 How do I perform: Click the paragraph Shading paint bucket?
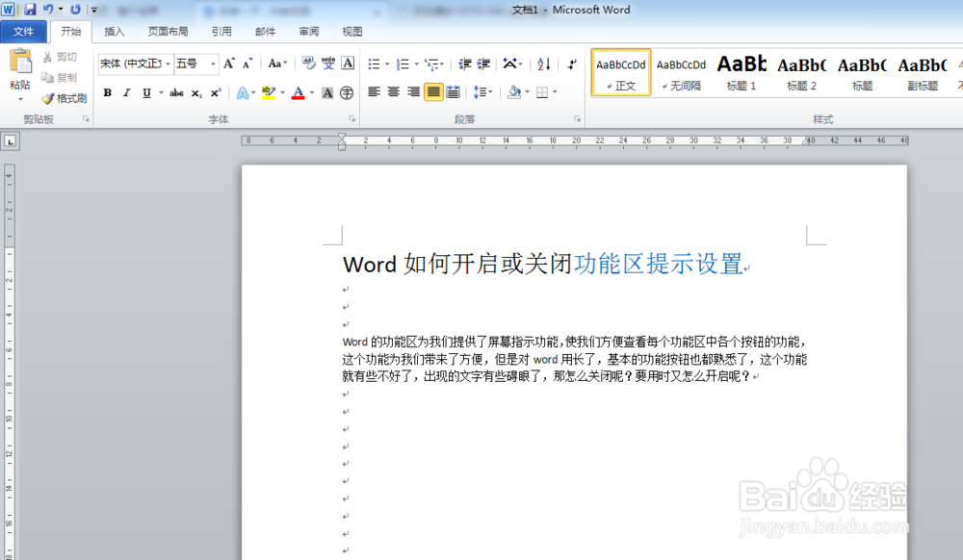tap(514, 92)
